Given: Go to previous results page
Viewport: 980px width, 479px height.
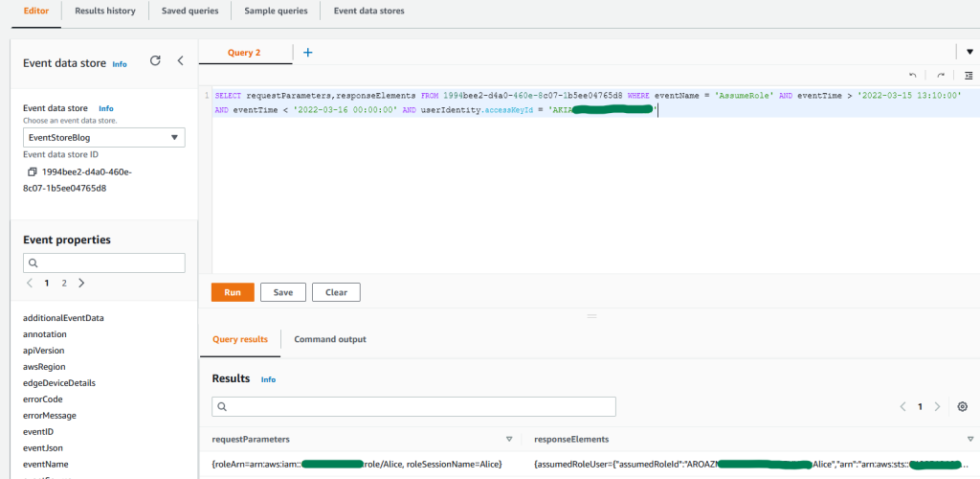Looking at the screenshot, I should pos(902,406).
